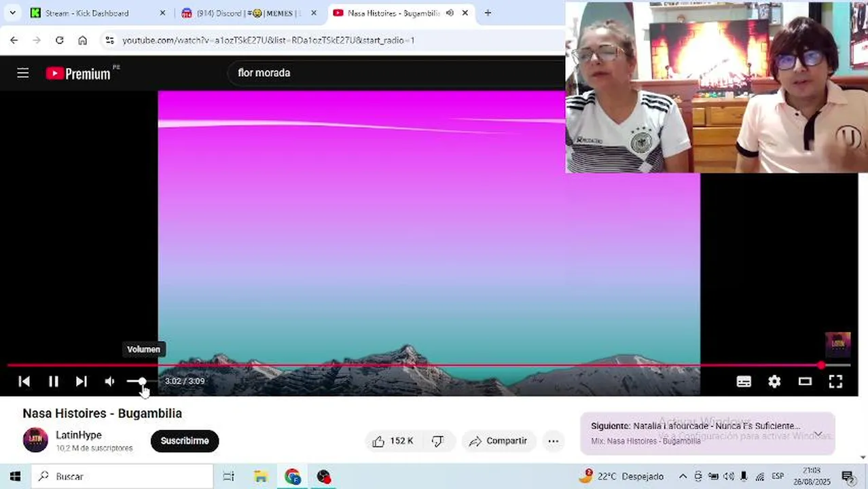The image size is (868, 489).
Task: Open the clock showing 26/08/2025
Action: [812, 476]
